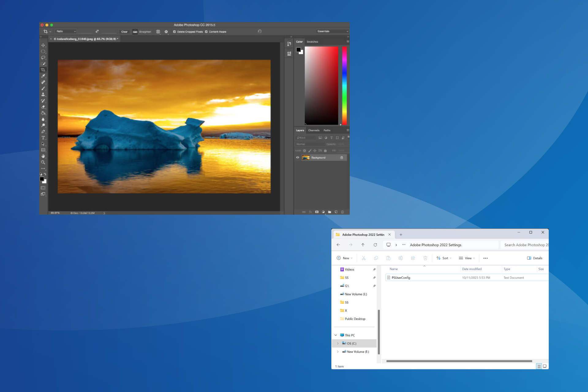The height and width of the screenshot is (392, 588).
Task: Open Crop tool preset picker arrow
Action: pos(50,32)
